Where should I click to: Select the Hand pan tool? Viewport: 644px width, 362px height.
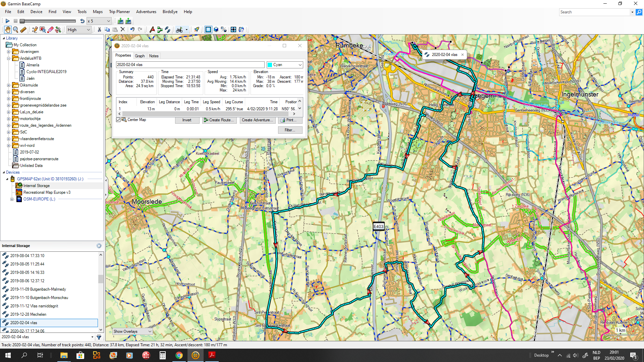point(8,29)
